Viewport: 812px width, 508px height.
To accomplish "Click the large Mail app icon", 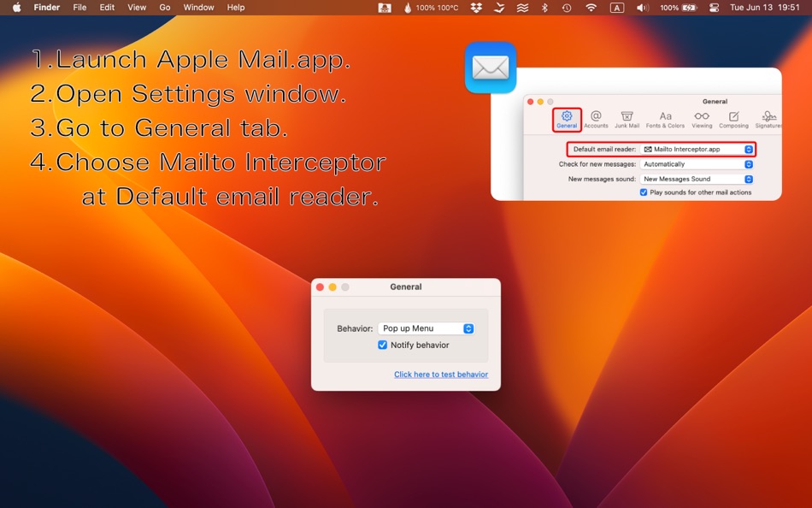I will pos(491,68).
